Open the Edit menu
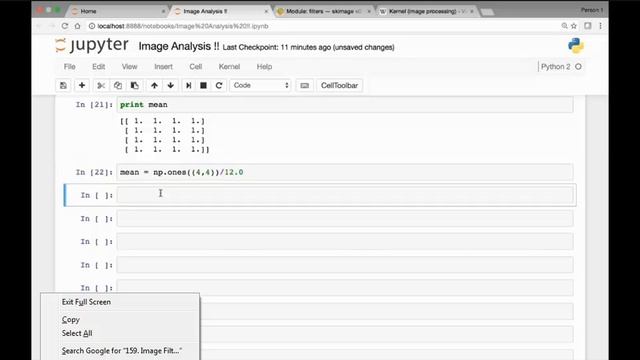 pyautogui.click(x=98, y=67)
